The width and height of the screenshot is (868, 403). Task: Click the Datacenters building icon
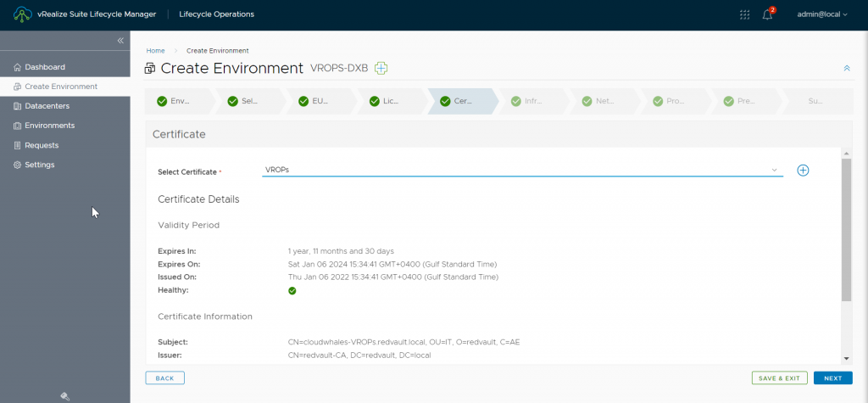(x=17, y=106)
